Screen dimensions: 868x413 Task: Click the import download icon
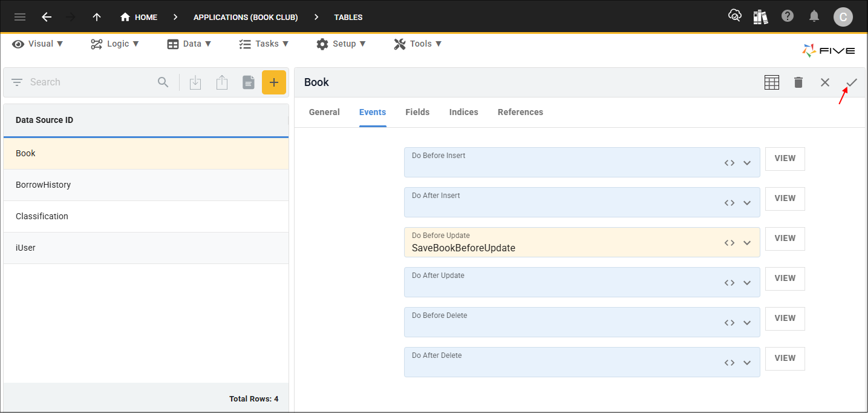(195, 82)
